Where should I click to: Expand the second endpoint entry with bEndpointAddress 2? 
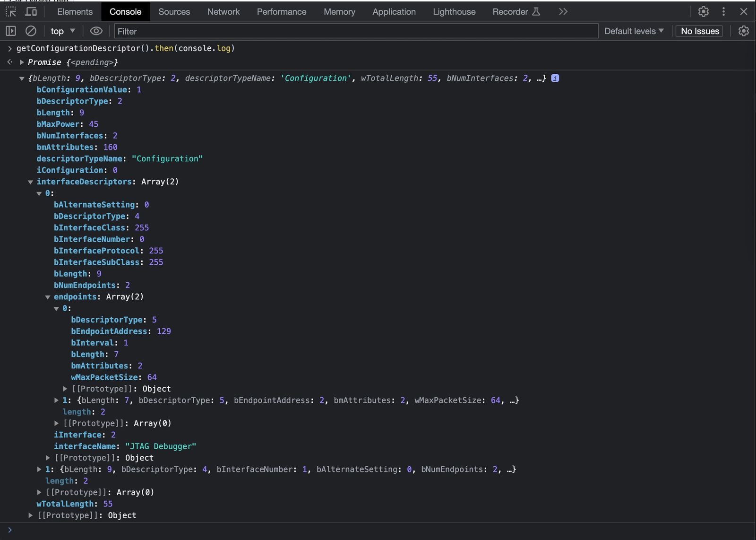[57, 401]
